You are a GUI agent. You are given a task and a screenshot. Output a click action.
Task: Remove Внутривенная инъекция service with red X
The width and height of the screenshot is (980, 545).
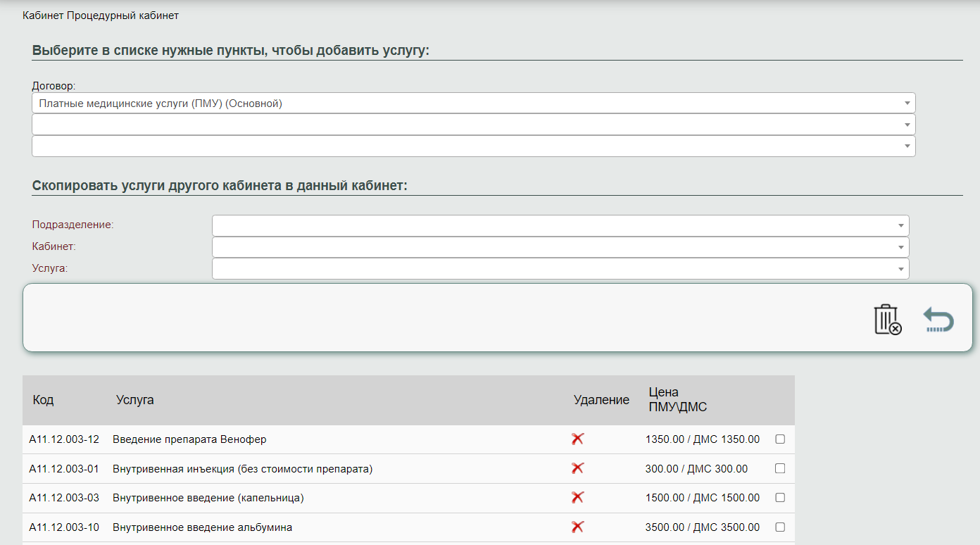[578, 468]
